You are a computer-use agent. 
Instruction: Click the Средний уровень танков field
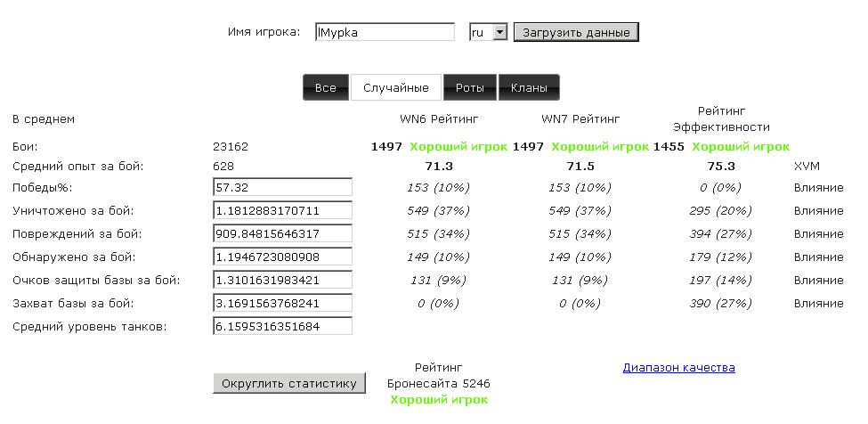282,326
